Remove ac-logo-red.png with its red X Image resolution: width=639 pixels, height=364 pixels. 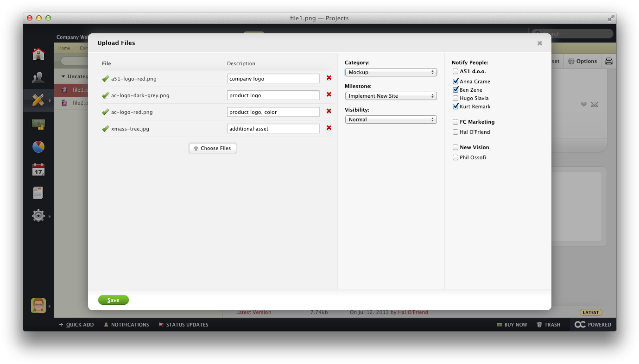point(329,111)
